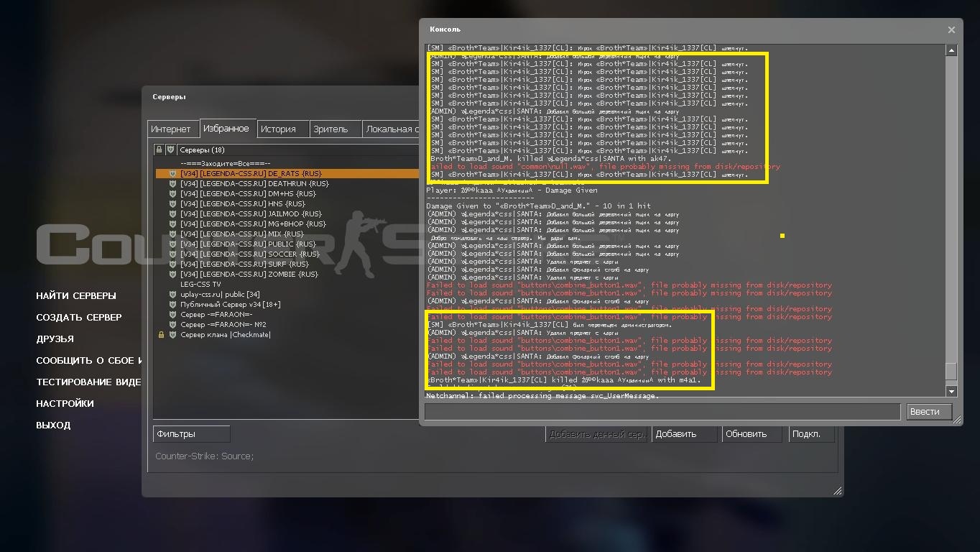This screenshot has height=552, width=980.
Task: Click the Обновить button to refresh servers
Action: pos(752,433)
